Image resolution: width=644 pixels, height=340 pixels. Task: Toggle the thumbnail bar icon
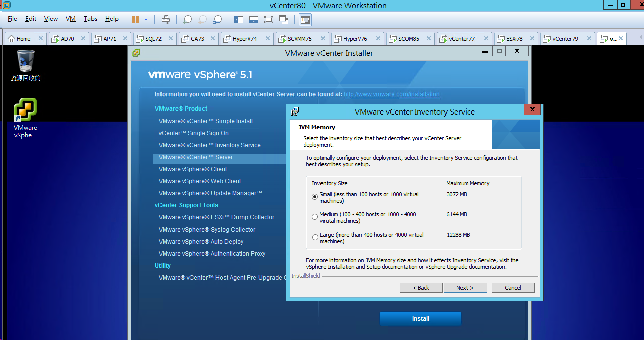tap(254, 20)
